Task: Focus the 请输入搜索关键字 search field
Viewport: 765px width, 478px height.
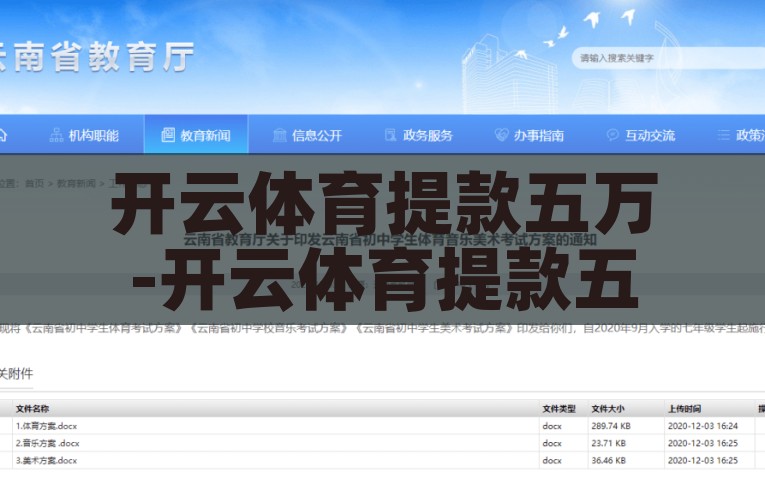Action: [x=668, y=58]
